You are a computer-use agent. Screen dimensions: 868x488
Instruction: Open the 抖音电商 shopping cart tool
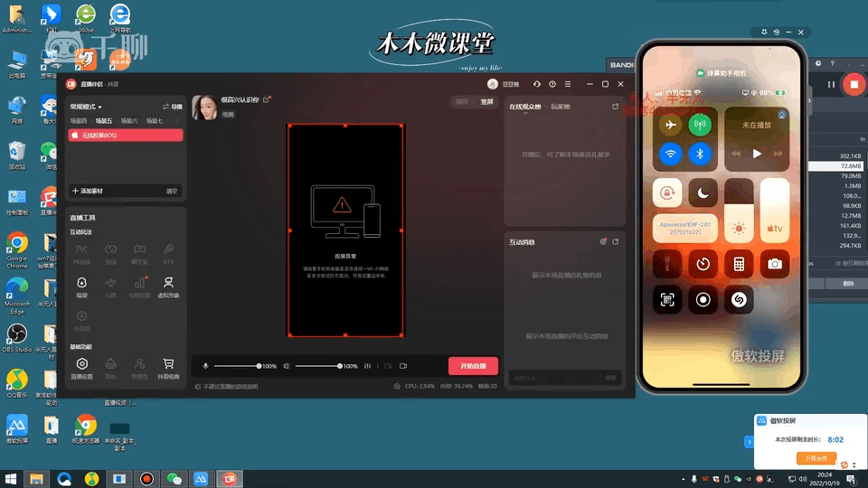click(168, 369)
